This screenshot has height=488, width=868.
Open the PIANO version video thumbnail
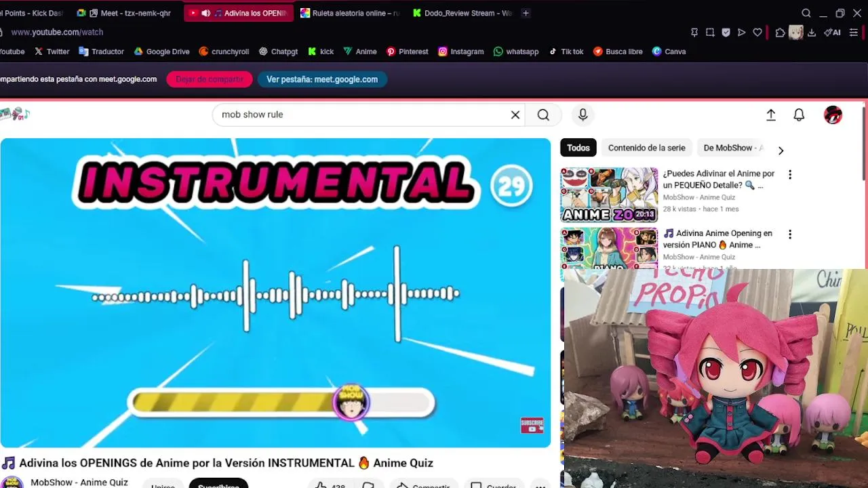pyautogui.click(x=609, y=248)
